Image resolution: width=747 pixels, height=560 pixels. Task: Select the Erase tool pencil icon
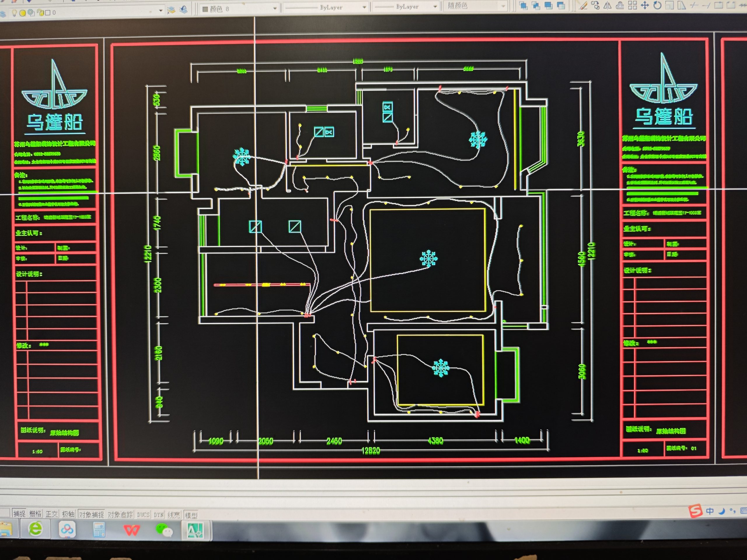583,6
